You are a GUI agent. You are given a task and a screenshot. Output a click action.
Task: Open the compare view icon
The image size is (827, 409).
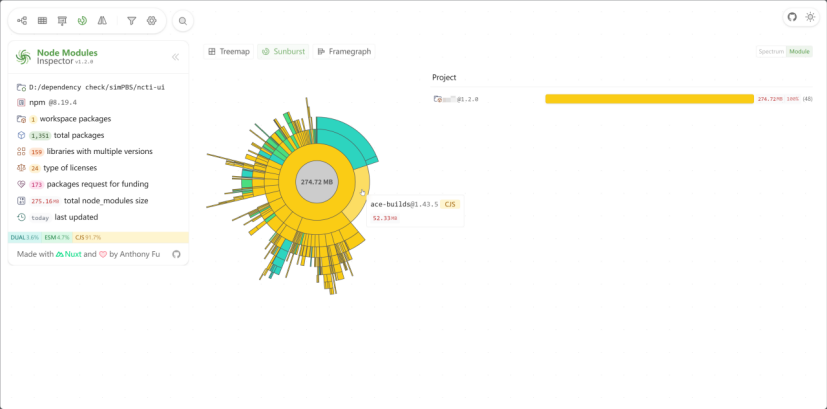pos(102,21)
